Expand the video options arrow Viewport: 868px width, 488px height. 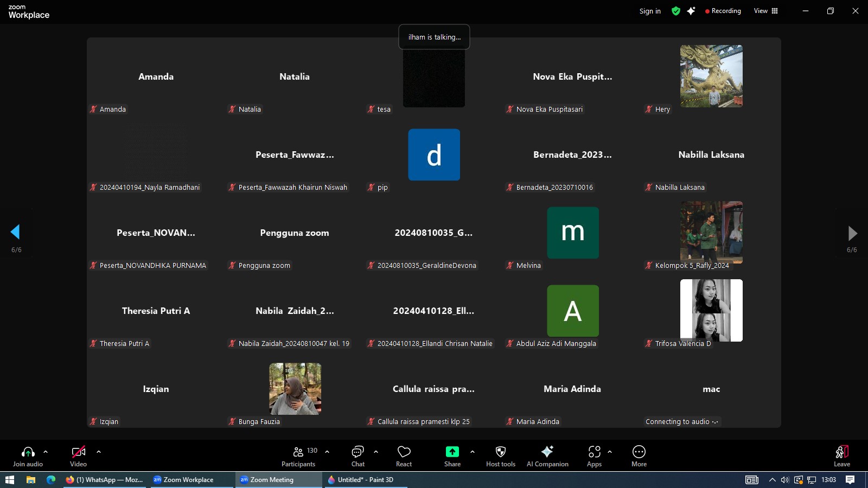(x=99, y=451)
